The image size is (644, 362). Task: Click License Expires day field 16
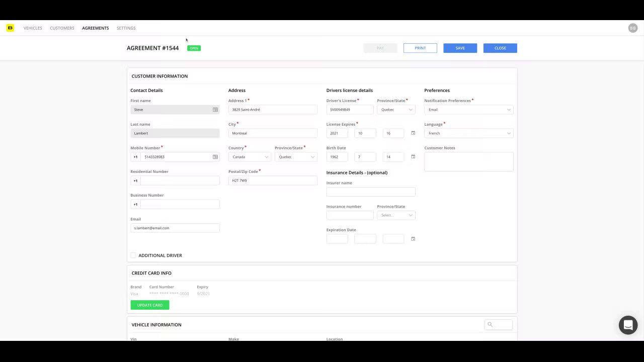[393, 133]
